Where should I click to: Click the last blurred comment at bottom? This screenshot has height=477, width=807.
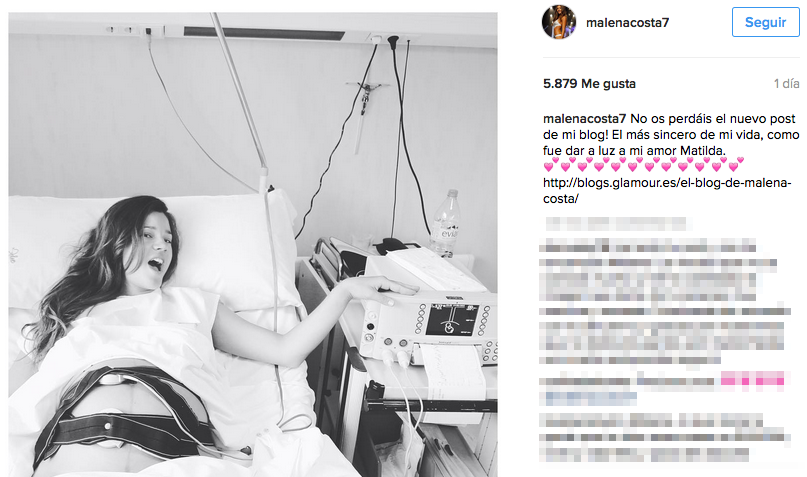point(665,437)
